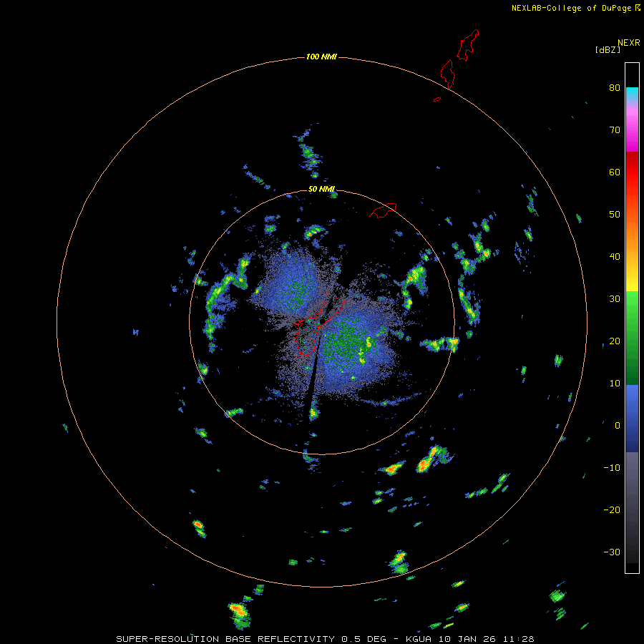Click the black radar site dot on Guam
Image resolution: width=644 pixels, height=644 pixels.
pyautogui.click(x=323, y=321)
